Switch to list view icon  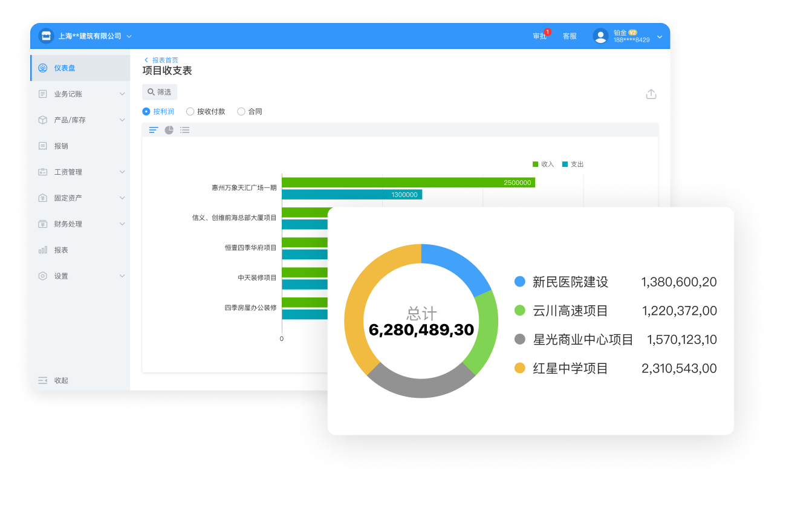pos(185,130)
